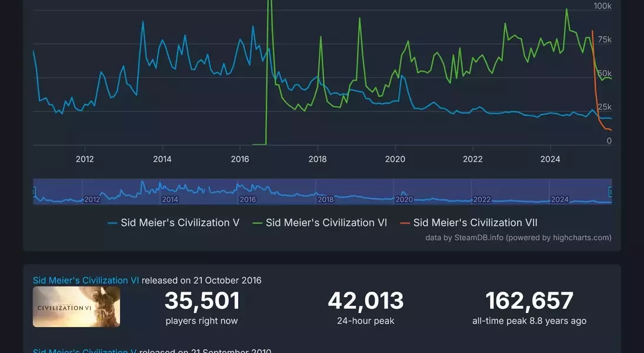Hide the Sid Meier's Civilization VII legend series
Image resolution: width=644 pixels, height=353 pixels.
pos(469,223)
